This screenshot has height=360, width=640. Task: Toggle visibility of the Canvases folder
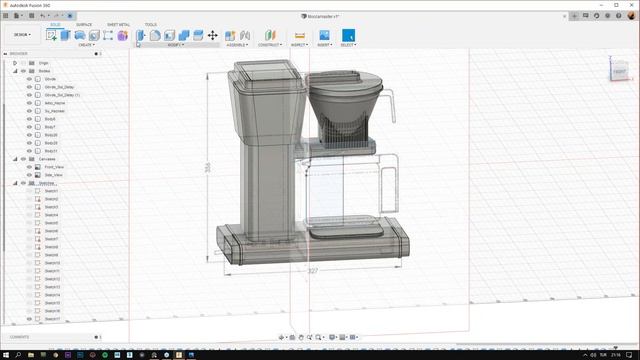pos(23,159)
